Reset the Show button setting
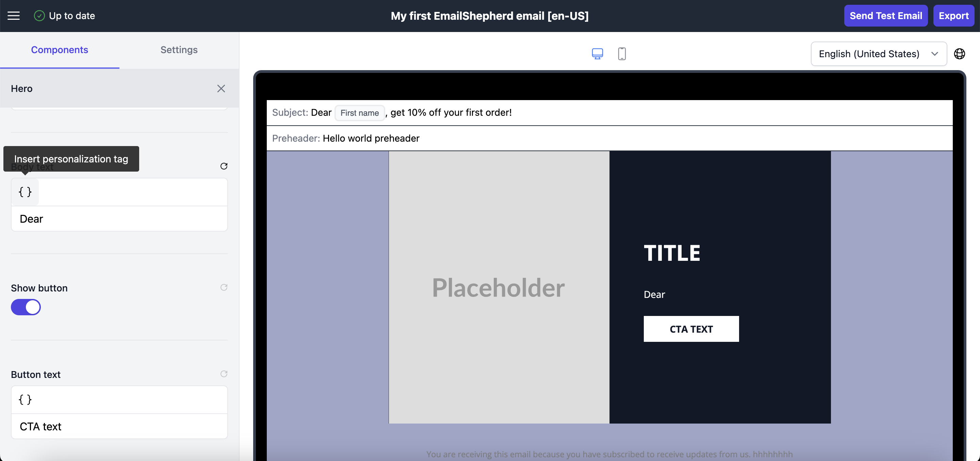980x461 pixels. click(x=224, y=287)
